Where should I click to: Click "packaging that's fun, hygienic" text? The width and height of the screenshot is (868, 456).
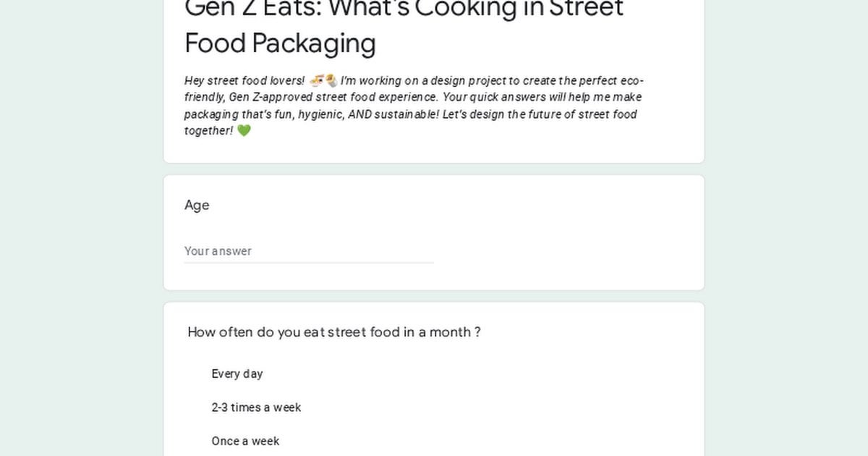265,114
